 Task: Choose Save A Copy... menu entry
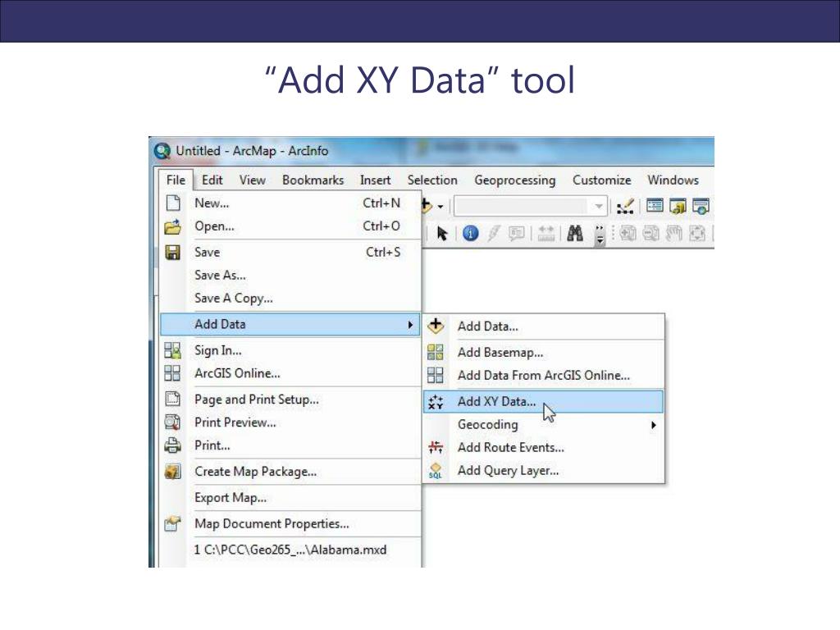[x=290, y=298]
